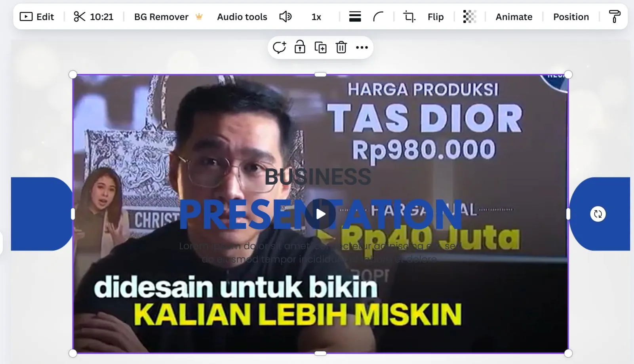Open the more options ellipsis menu
The width and height of the screenshot is (634, 364).
[362, 48]
